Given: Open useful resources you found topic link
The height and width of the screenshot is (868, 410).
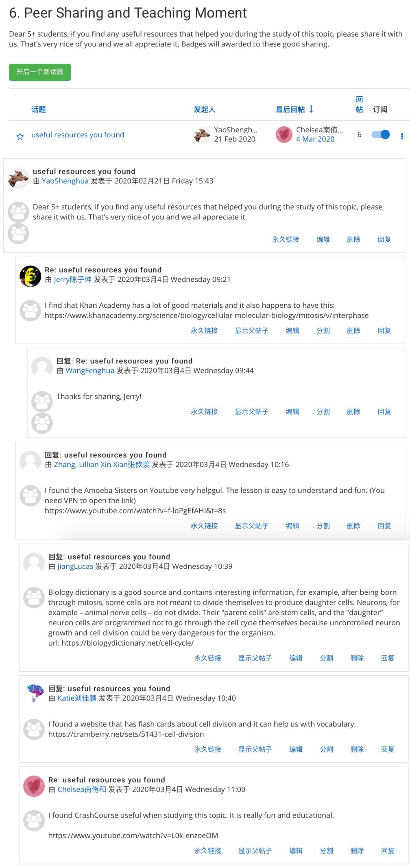Looking at the screenshot, I should (x=78, y=135).
